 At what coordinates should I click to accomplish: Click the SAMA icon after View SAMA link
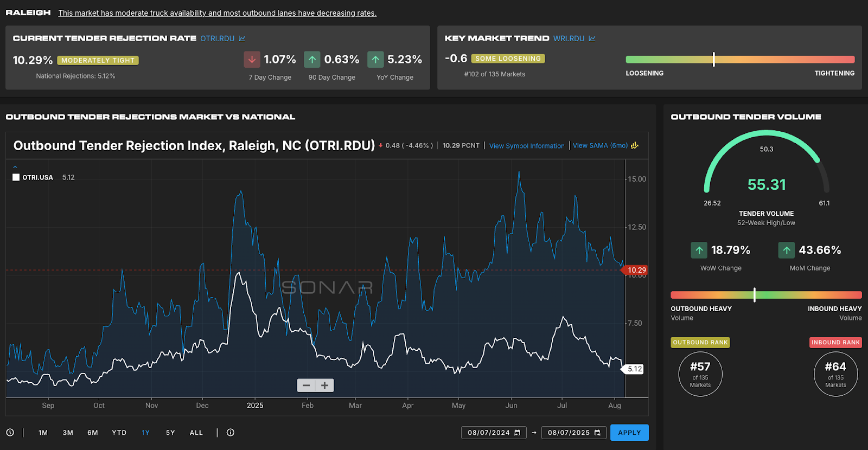point(635,145)
